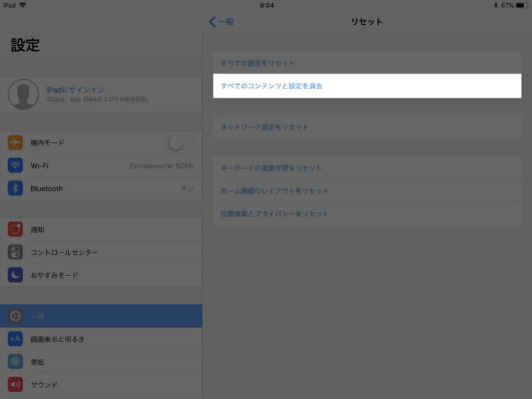Select the Bluetooth icon in sidebar
Viewport: 532px width, 399px height.
pos(15,188)
